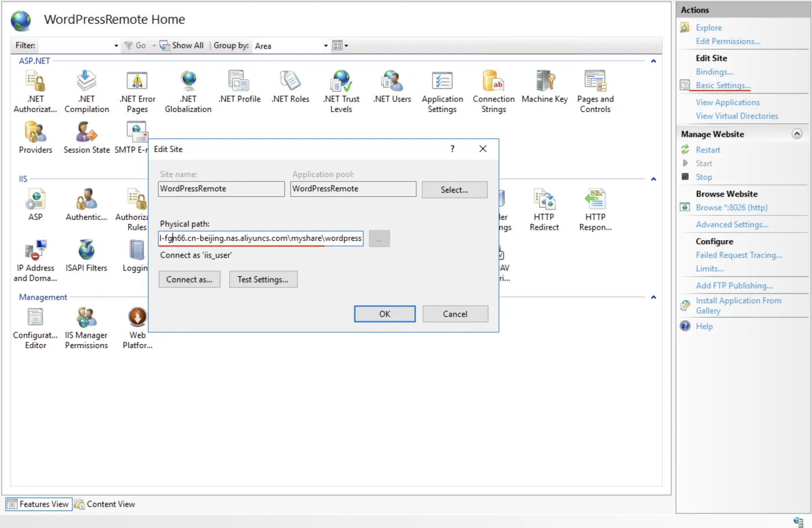Open Advanced Settings... link
The image size is (812, 528).
click(x=732, y=225)
